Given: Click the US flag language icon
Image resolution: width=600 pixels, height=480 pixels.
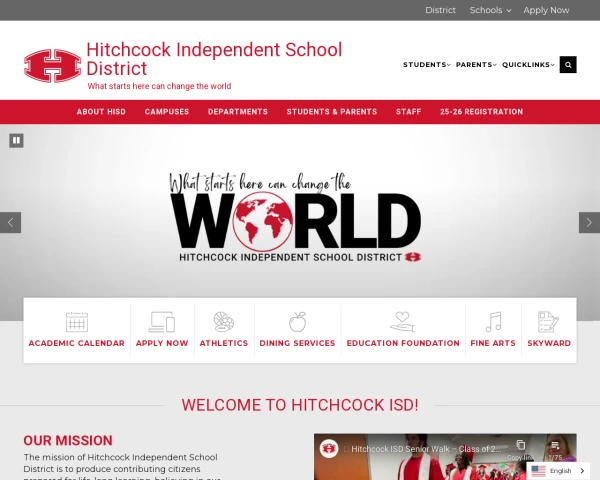Looking at the screenshot, I should [538, 471].
